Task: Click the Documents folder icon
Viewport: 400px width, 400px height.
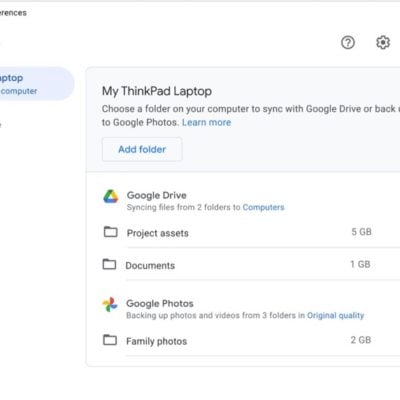Action: (x=109, y=264)
